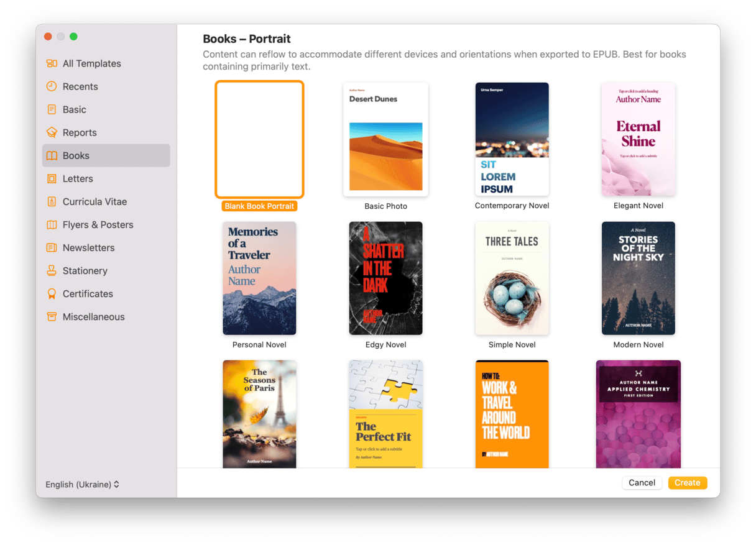
Task: Click the Basic document icon
Action: click(x=52, y=109)
